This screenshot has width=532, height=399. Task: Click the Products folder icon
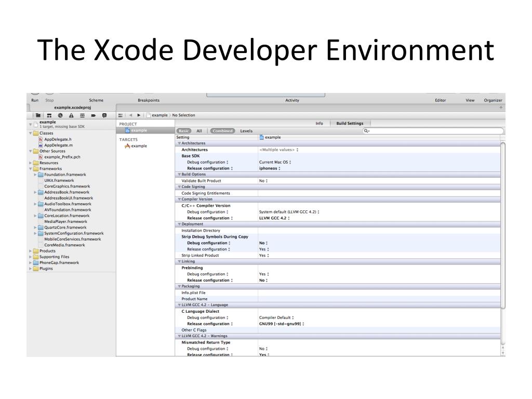tap(36, 251)
